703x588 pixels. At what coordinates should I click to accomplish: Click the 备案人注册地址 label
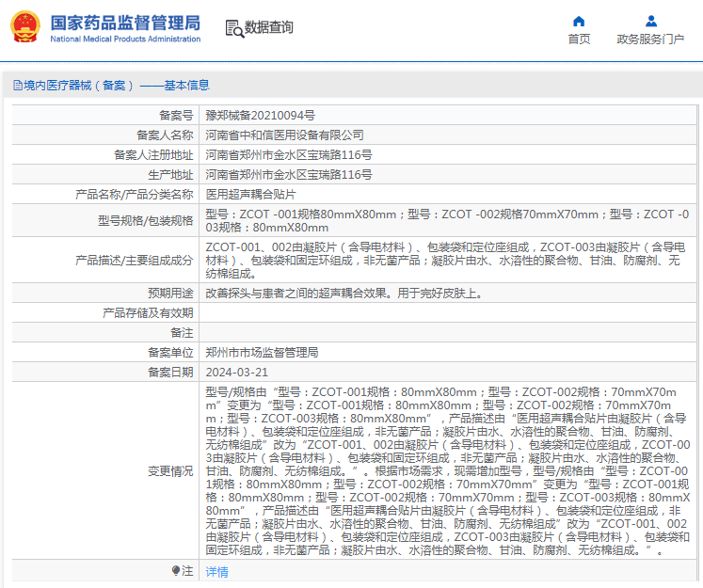pyautogui.click(x=153, y=154)
